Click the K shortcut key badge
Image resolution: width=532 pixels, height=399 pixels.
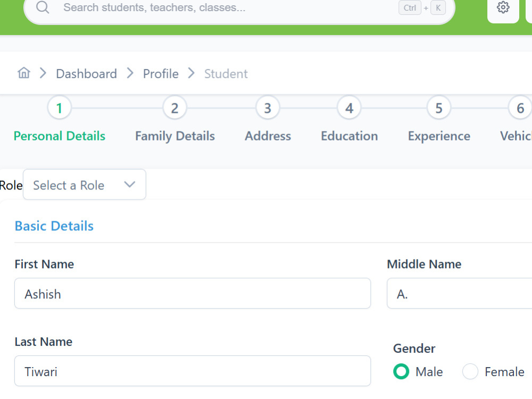(438, 8)
